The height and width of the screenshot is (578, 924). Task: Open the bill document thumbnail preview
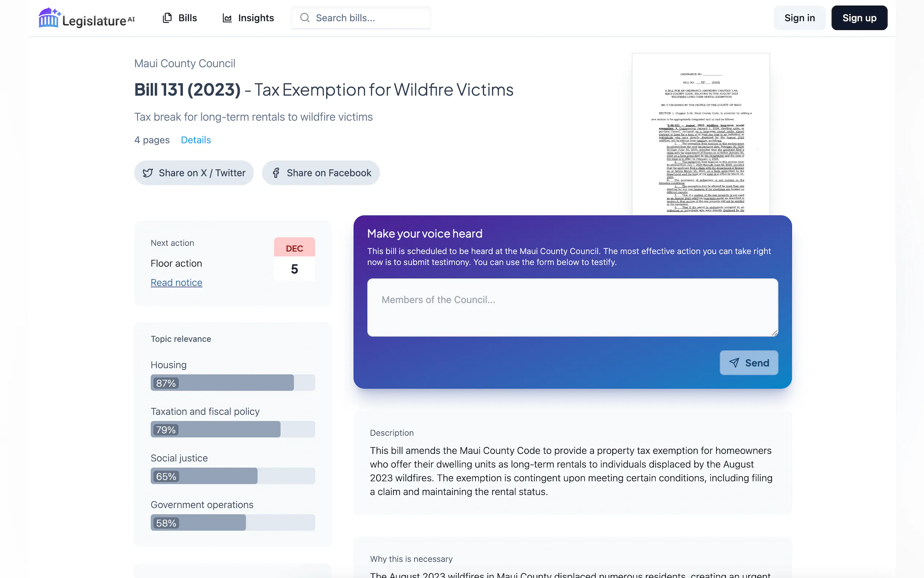tap(700, 134)
